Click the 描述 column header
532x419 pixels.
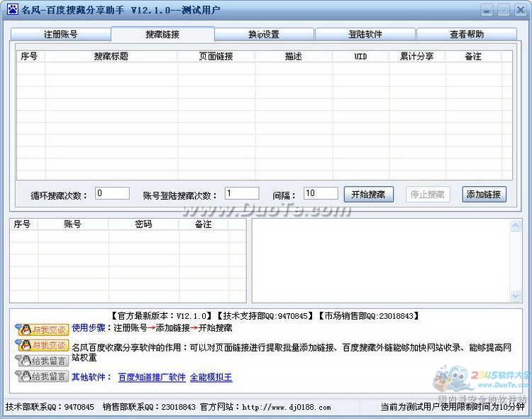coord(294,56)
